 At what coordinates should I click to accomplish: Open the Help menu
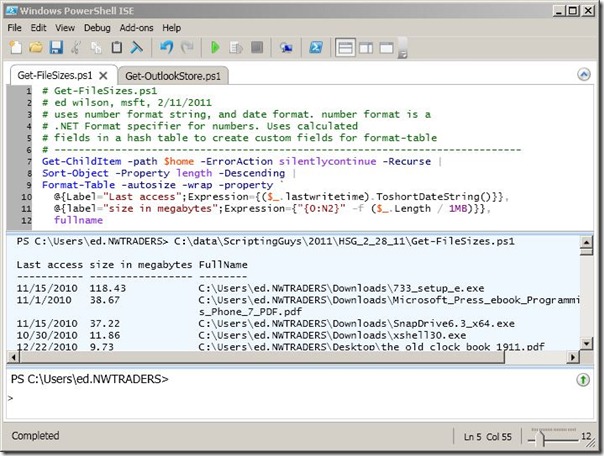[171, 28]
